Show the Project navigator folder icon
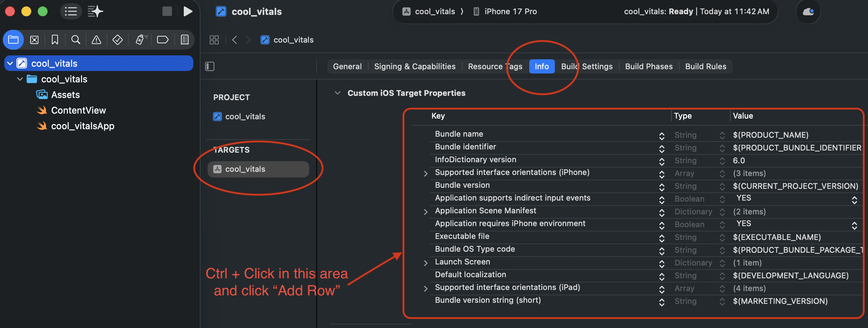This screenshot has height=328, width=868. click(x=14, y=40)
